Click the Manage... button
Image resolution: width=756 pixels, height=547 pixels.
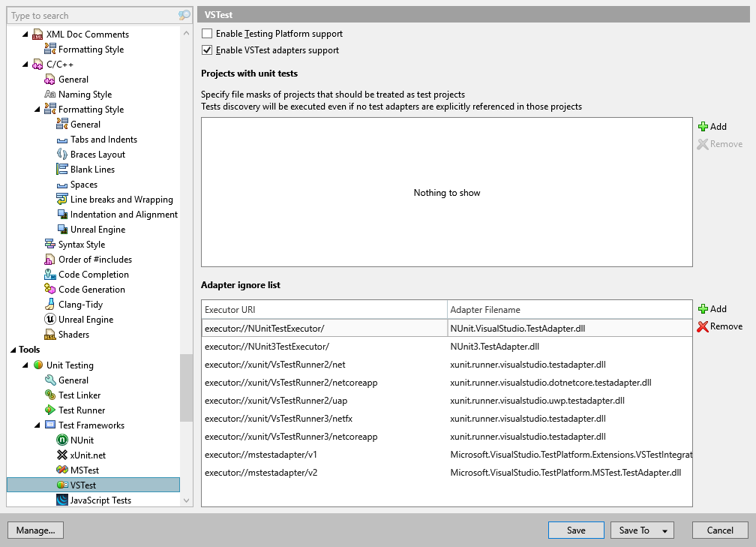35,530
